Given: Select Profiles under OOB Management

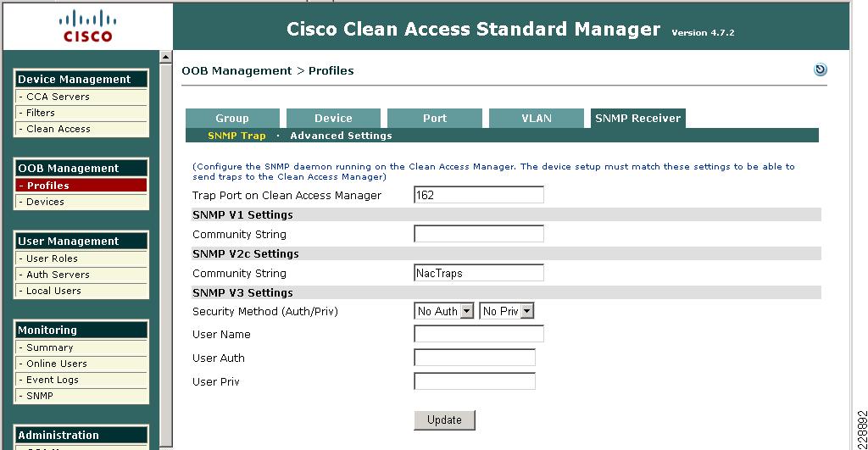Looking at the screenshot, I should (81, 186).
